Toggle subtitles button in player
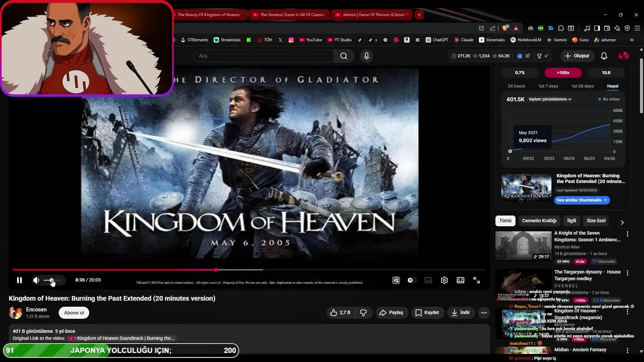644x362 pixels. click(428, 281)
